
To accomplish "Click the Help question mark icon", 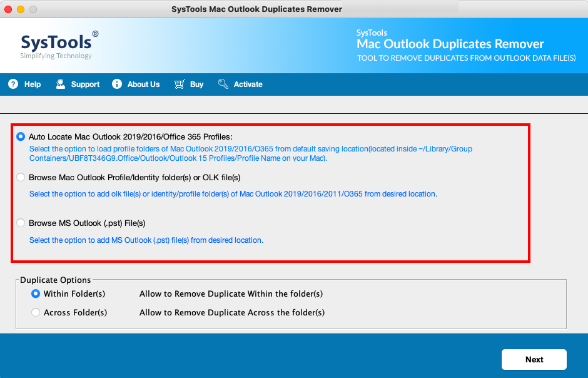I will coord(13,84).
